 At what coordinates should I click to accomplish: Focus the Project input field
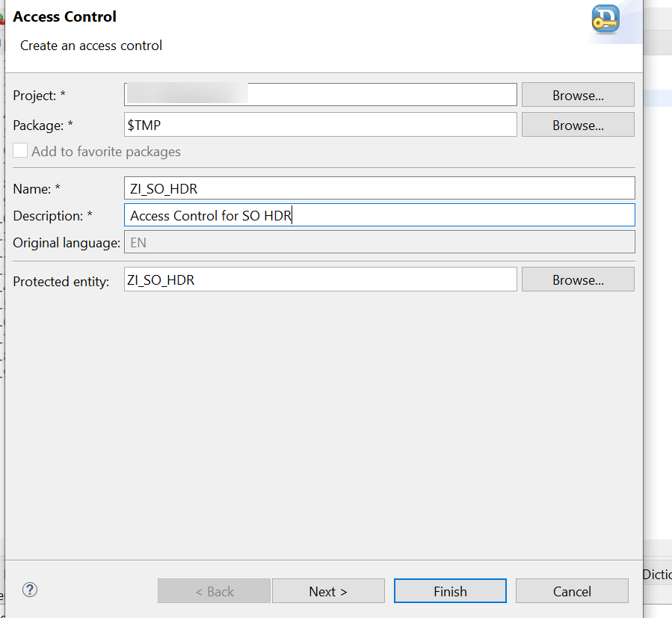click(320, 95)
